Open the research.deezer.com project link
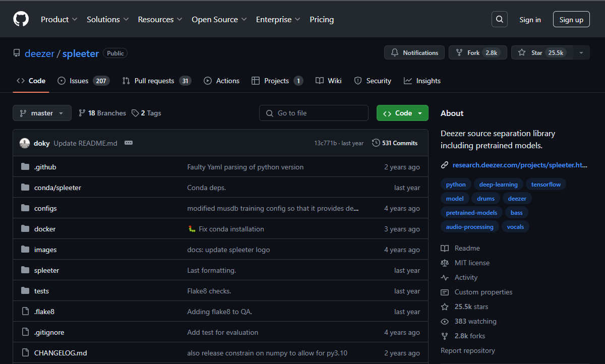Viewport: 605px width, 364px height. (519, 165)
